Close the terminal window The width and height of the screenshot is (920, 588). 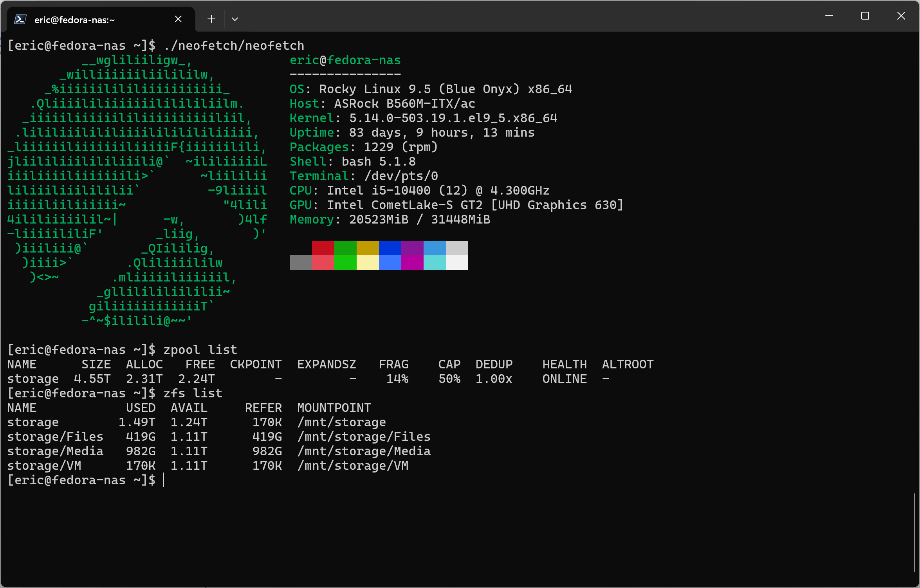click(901, 16)
